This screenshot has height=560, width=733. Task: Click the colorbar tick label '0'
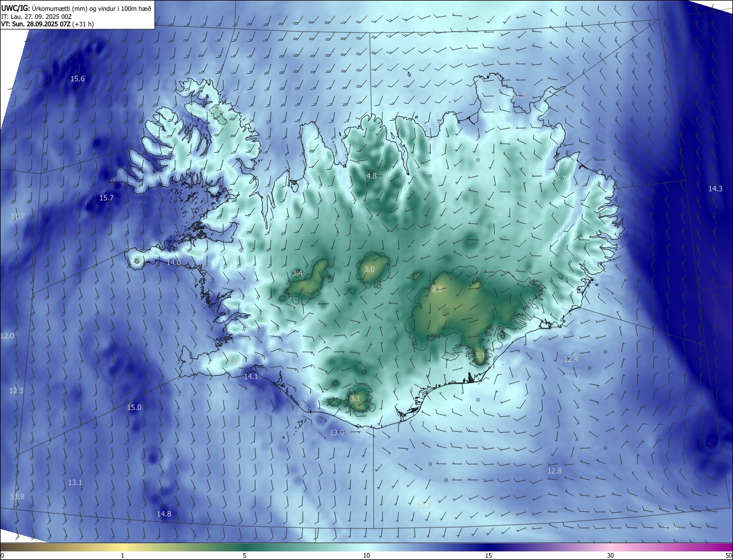click(2, 556)
